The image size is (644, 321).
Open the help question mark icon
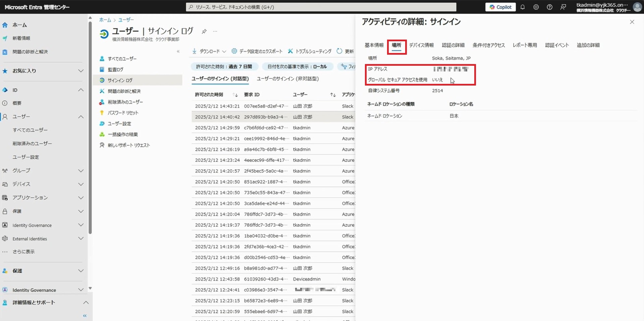pos(549,7)
